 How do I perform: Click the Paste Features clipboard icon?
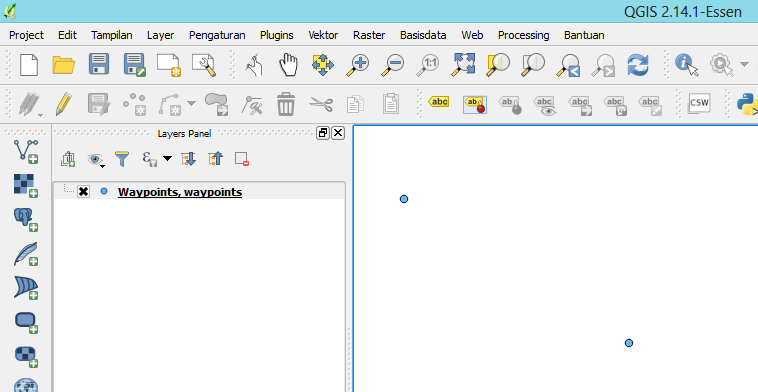point(391,103)
